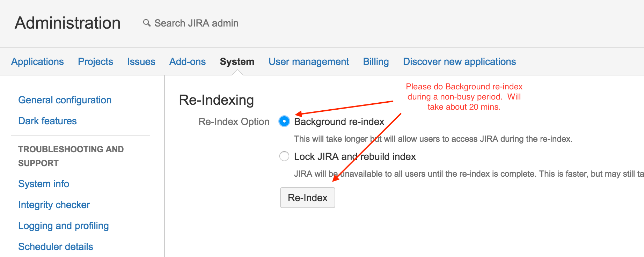The height and width of the screenshot is (257, 644).
Task: Click description 'This will take longer but...'
Action: pos(433,139)
